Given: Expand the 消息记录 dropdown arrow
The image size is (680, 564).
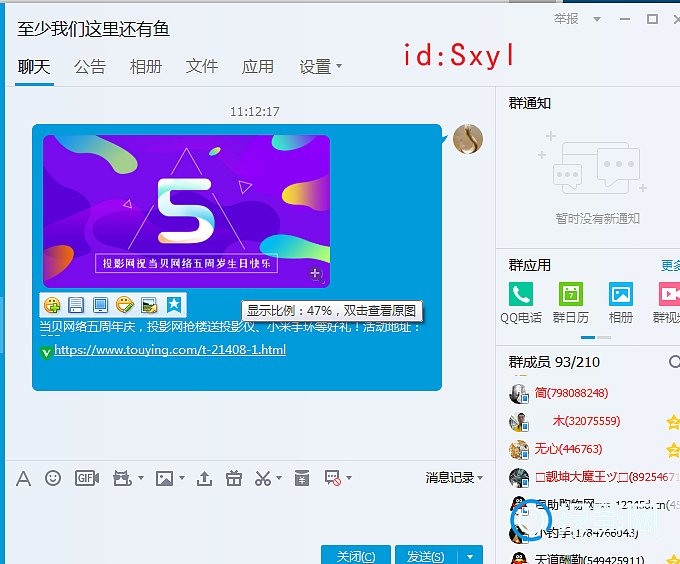Looking at the screenshot, I should coord(480,478).
